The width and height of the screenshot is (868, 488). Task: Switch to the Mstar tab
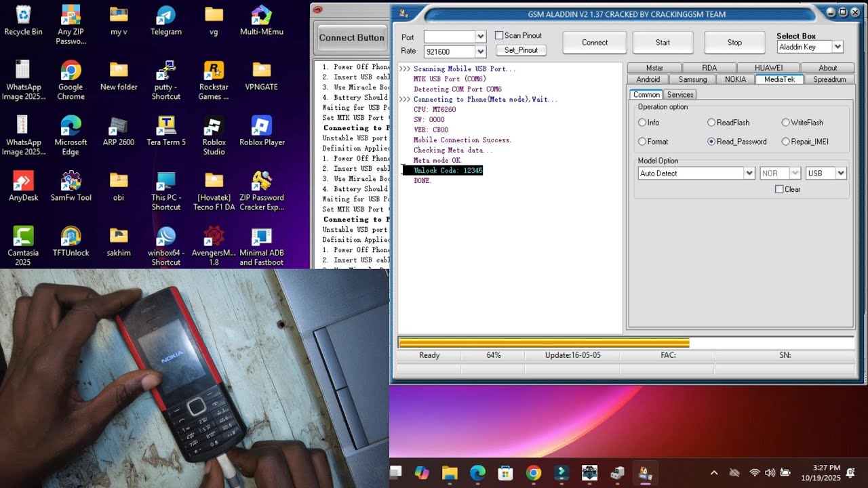click(654, 68)
